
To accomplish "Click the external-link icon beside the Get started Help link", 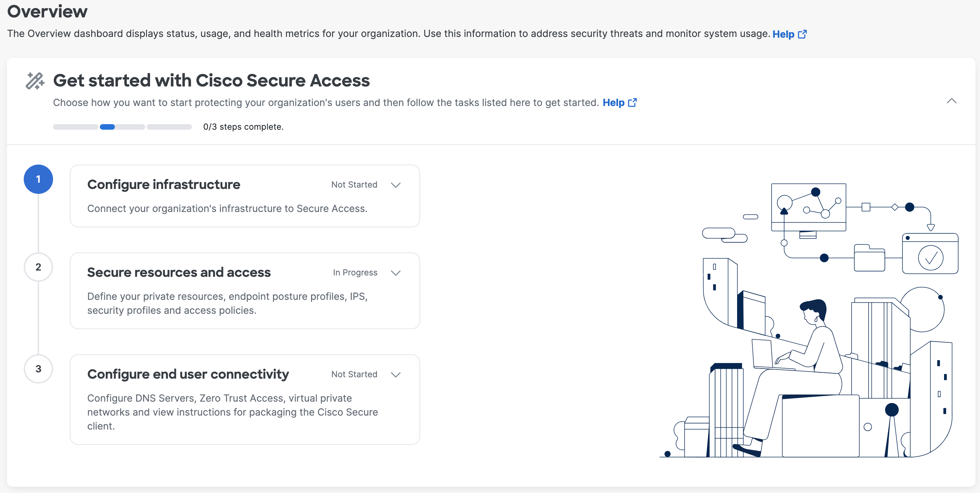I will point(632,103).
